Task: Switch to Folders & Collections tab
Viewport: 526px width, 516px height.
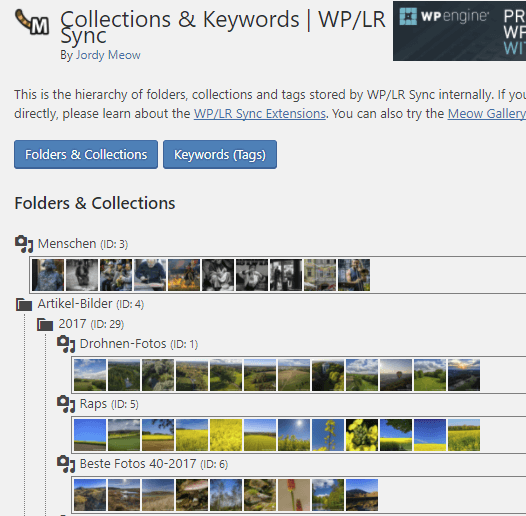Action: click(x=86, y=155)
